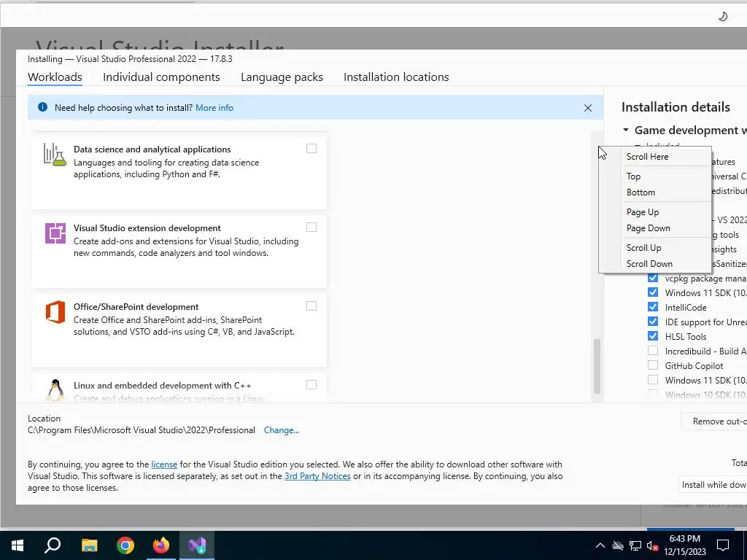Check Office/SharePoint development workload
Viewport: 747px width, 560px height.
pyautogui.click(x=311, y=306)
